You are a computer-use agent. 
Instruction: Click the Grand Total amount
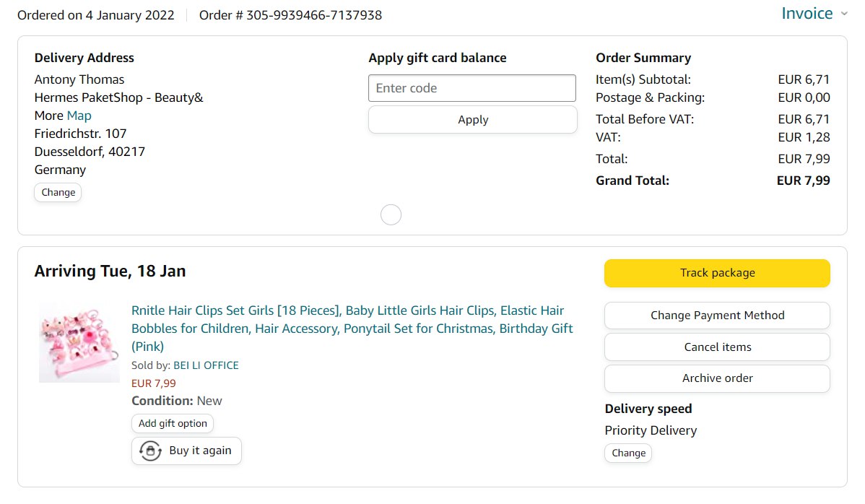803,181
